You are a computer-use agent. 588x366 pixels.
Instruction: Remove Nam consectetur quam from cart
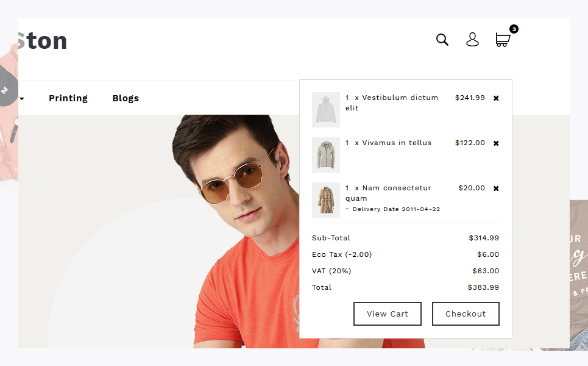(x=496, y=188)
